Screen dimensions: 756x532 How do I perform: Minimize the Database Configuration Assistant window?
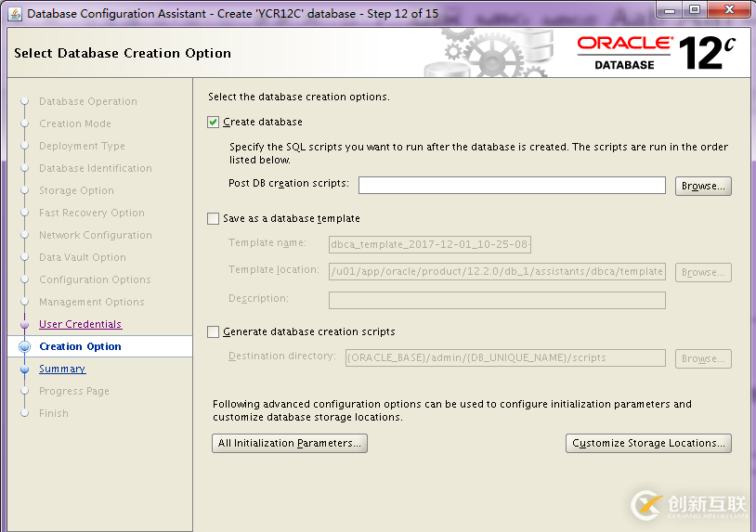[670, 9]
